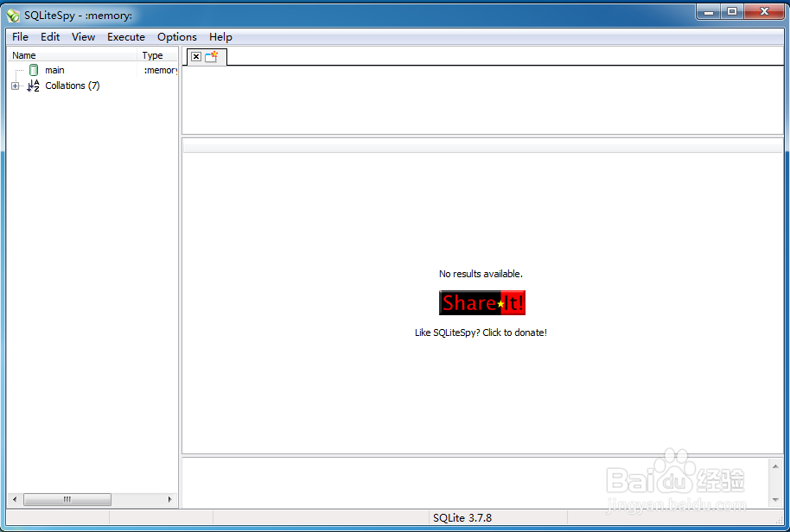This screenshot has width=790, height=532.
Task: Click the bottom details pane area
Action: click(475, 483)
